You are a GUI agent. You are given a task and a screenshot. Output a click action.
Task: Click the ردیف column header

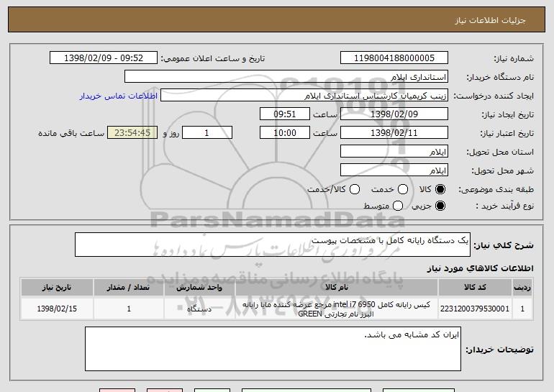[x=522, y=288]
